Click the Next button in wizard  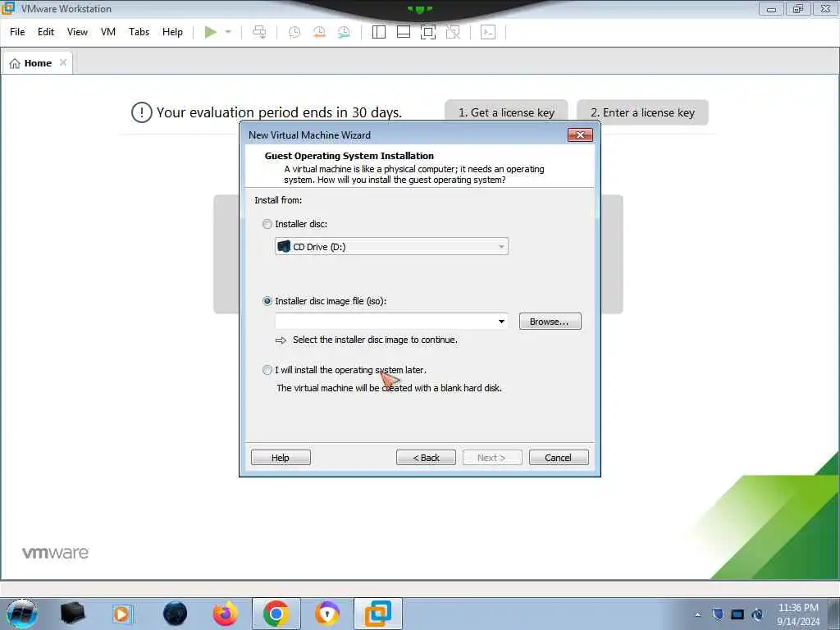pyautogui.click(x=492, y=458)
